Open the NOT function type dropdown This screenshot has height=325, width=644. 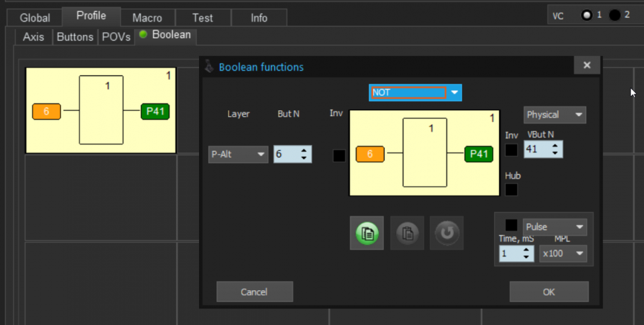pyautogui.click(x=415, y=93)
